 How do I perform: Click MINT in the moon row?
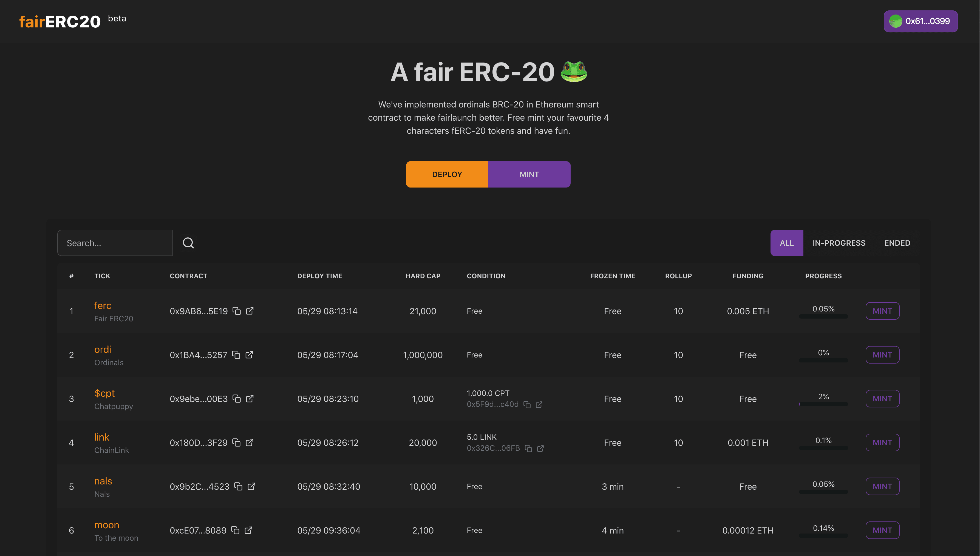pos(882,531)
